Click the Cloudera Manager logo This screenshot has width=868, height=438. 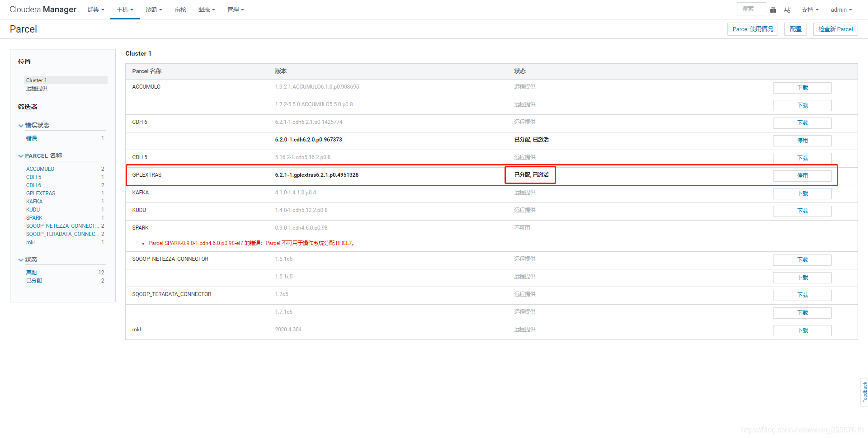click(x=43, y=9)
